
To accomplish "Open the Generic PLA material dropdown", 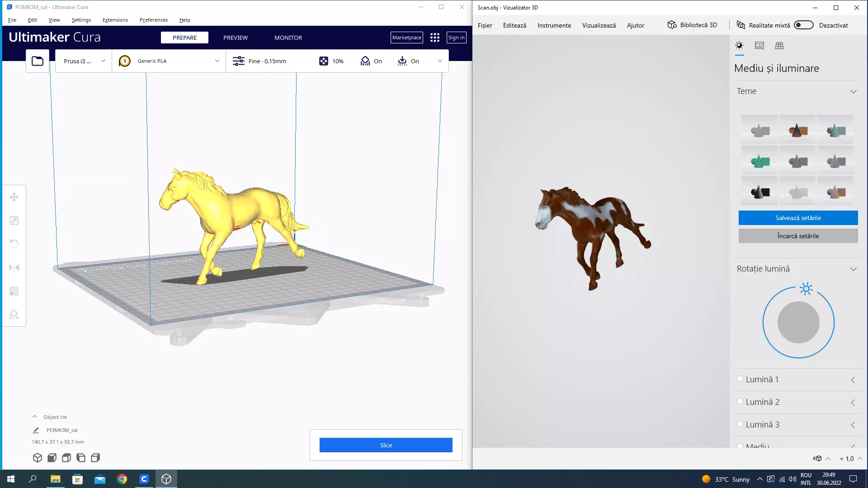I will point(169,61).
